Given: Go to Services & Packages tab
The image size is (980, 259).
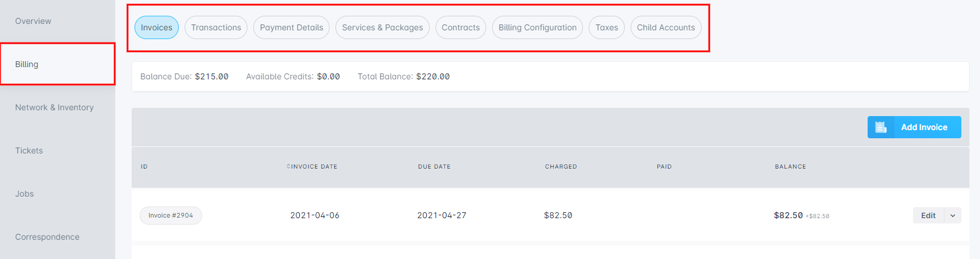Looking at the screenshot, I should point(383,27).
